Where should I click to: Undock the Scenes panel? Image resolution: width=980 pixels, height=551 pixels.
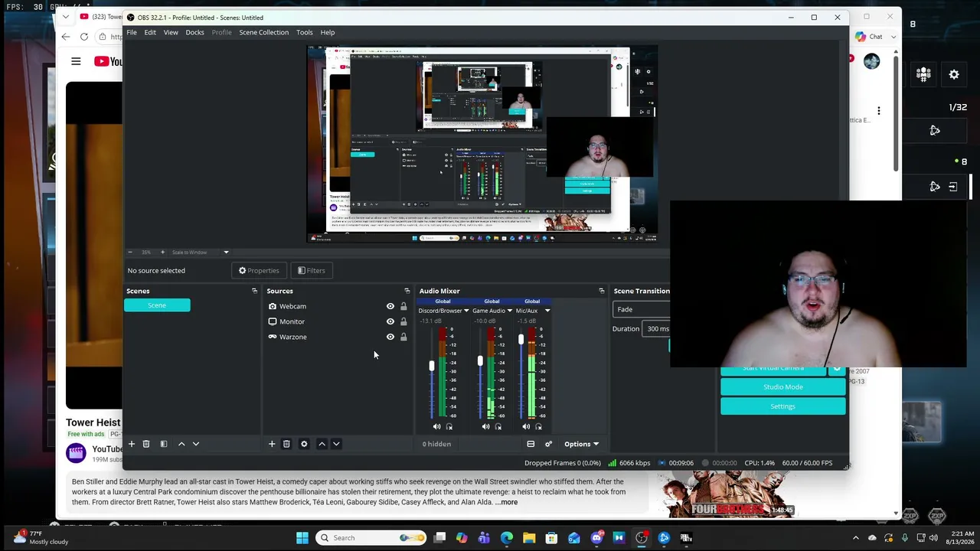254,291
